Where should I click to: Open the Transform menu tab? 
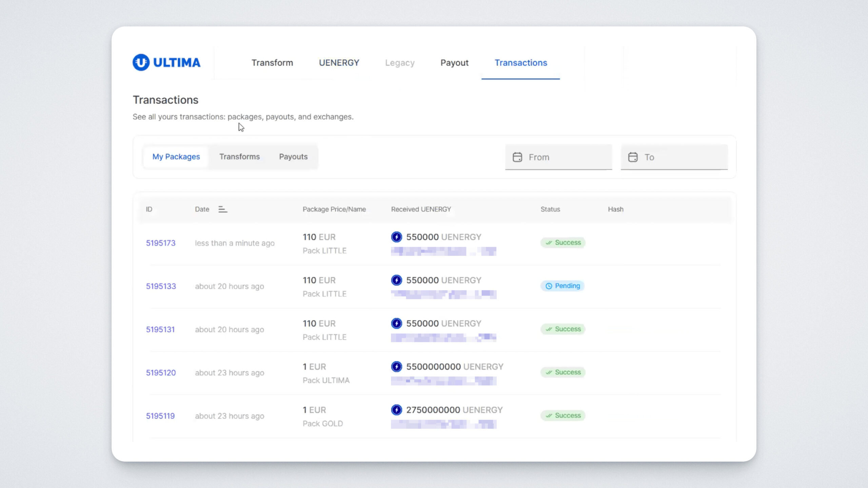pos(272,63)
